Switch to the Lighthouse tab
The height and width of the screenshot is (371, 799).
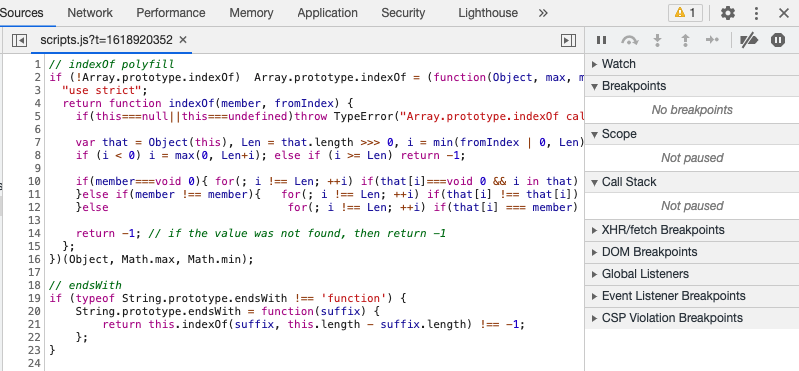488,13
